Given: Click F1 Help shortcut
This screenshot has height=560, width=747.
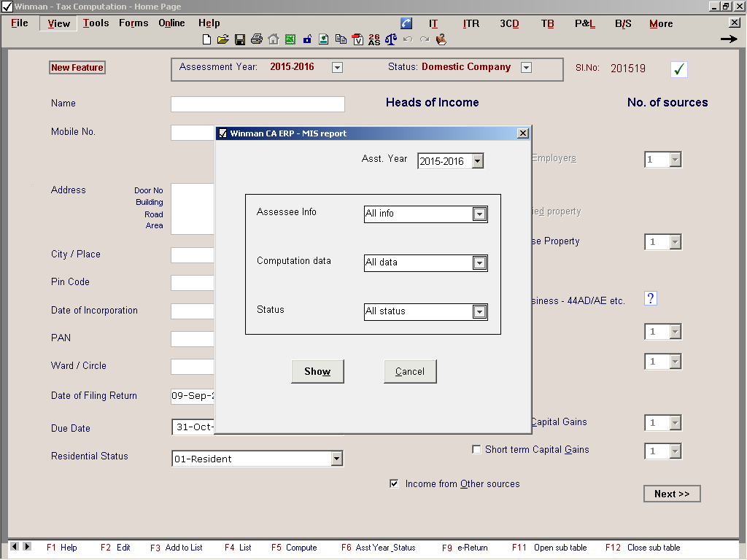Looking at the screenshot, I should coord(61,548).
